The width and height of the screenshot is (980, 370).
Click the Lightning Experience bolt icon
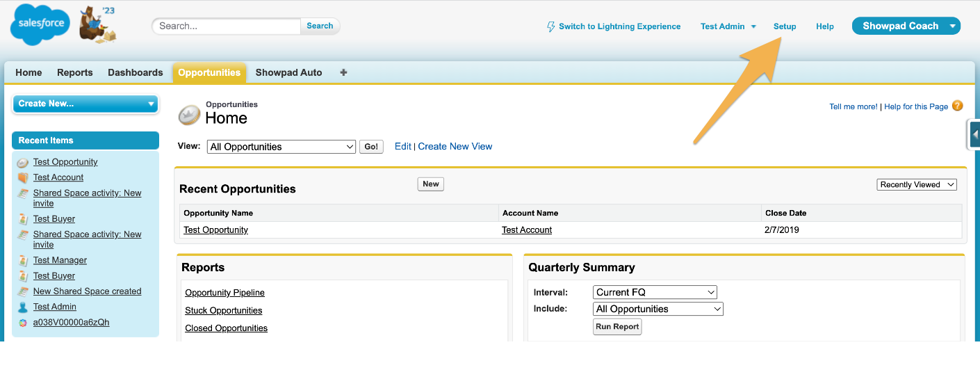click(x=551, y=26)
